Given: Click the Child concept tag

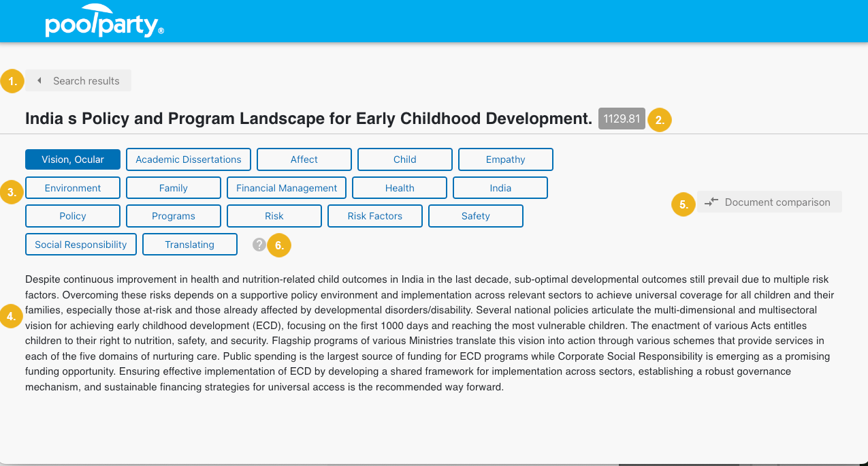Looking at the screenshot, I should (405, 159).
